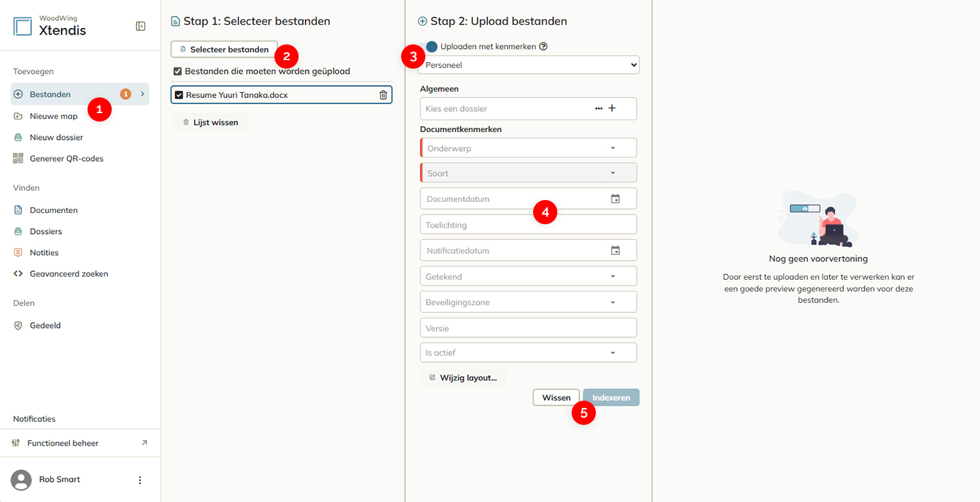The image size is (980, 502).
Task: Click the Gedeeld shield icon
Action: [x=18, y=326]
